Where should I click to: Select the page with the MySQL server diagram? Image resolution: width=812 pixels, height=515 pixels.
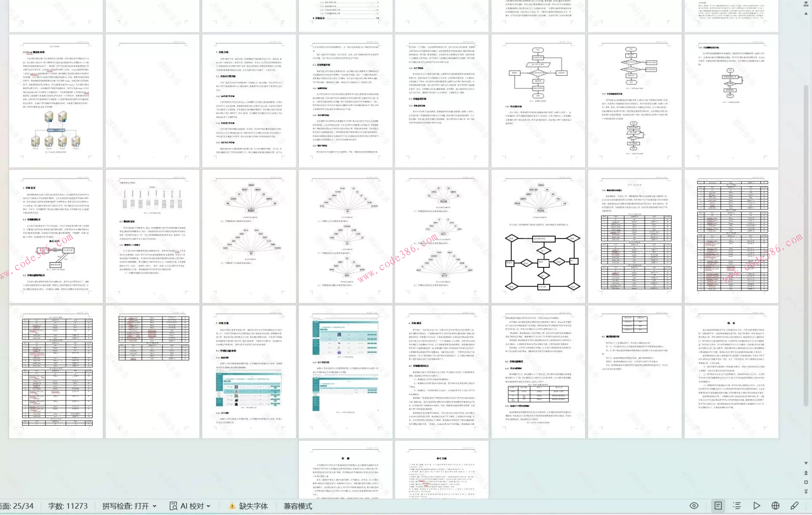click(56, 101)
